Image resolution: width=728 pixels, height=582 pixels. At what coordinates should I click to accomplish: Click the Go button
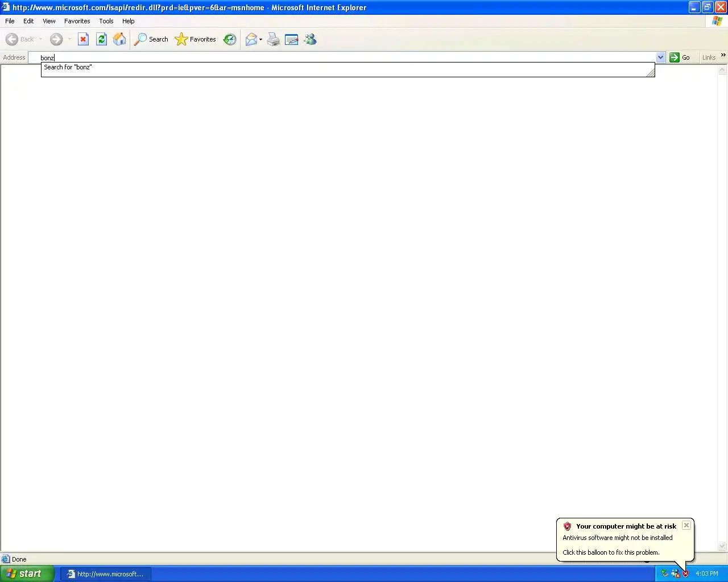[x=680, y=57]
